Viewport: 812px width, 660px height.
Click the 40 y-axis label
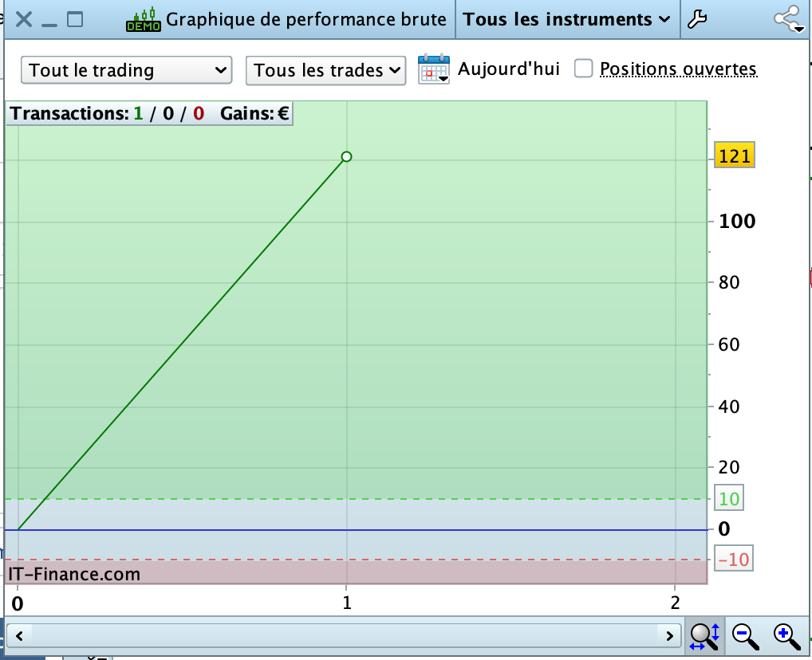[728, 407]
